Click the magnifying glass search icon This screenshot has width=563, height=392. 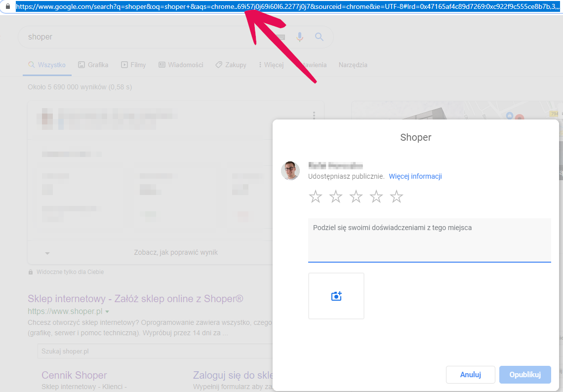coord(319,37)
